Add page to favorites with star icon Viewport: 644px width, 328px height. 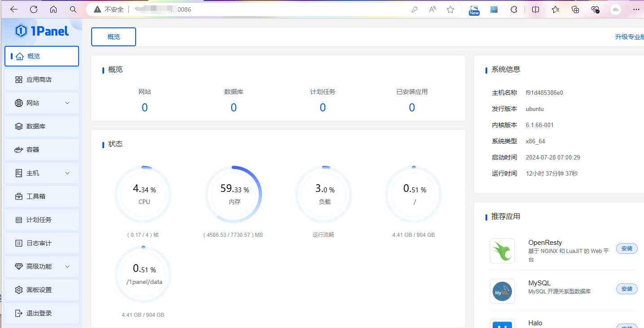pos(450,9)
